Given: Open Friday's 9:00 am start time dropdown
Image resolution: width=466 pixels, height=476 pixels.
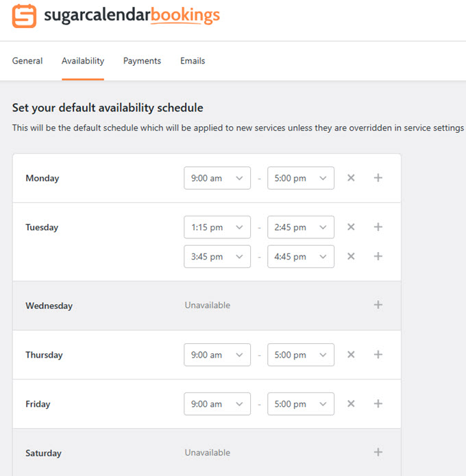Looking at the screenshot, I should click(217, 404).
